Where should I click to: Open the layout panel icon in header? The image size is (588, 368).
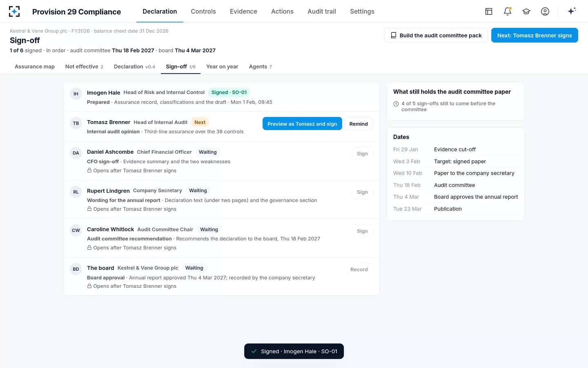pyautogui.click(x=489, y=11)
